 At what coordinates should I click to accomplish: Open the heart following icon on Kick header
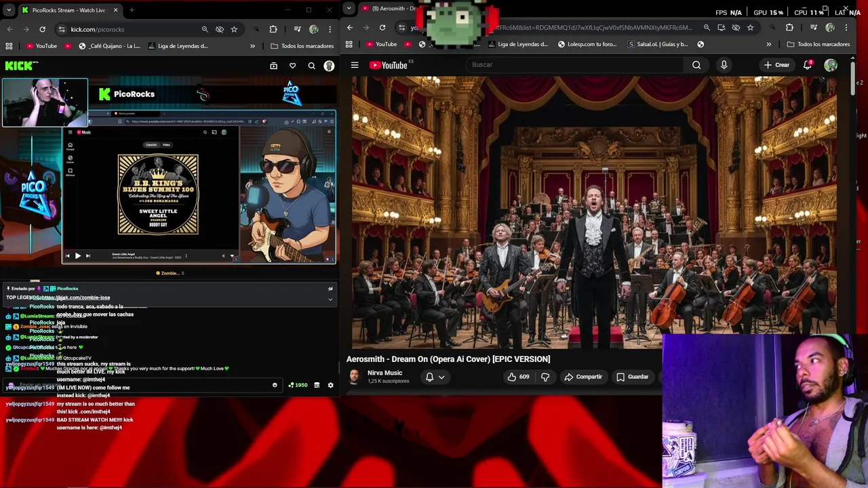[x=292, y=66]
